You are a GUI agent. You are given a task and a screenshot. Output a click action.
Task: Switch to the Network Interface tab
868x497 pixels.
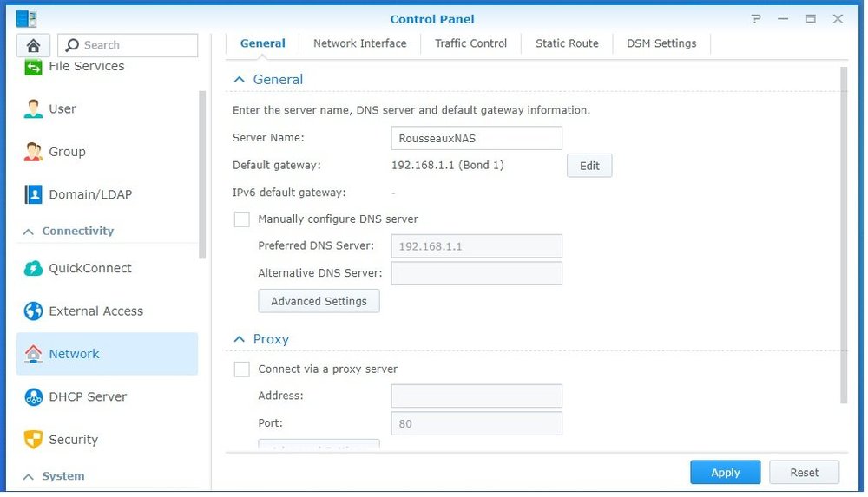click(359, 43)
